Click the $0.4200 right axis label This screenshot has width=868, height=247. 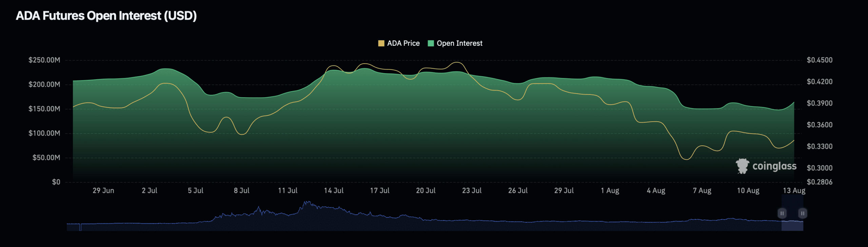(820, 82)
